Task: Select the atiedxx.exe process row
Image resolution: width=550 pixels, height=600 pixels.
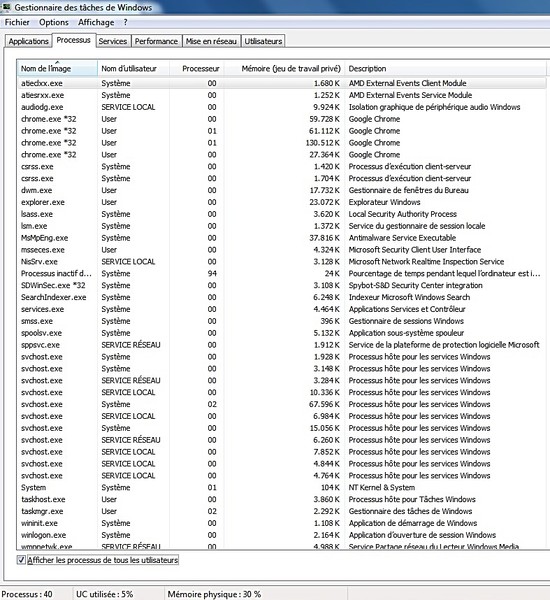Action: coord(282,83)
